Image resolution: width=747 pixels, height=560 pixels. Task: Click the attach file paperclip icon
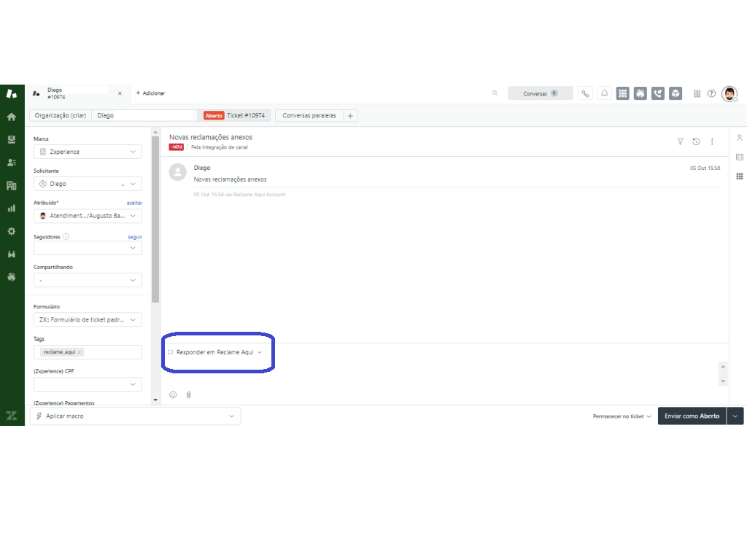pyautogui.click(x=188, y=394)
